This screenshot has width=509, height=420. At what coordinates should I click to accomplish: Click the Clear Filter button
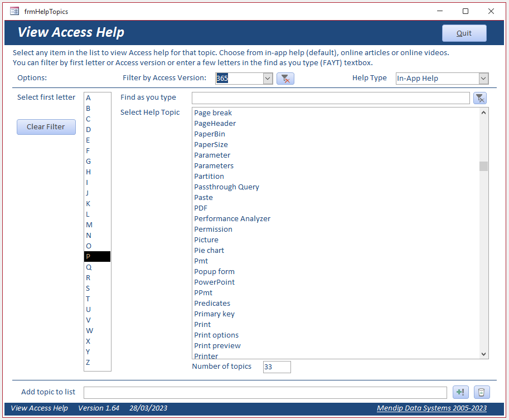click(46, 127)
